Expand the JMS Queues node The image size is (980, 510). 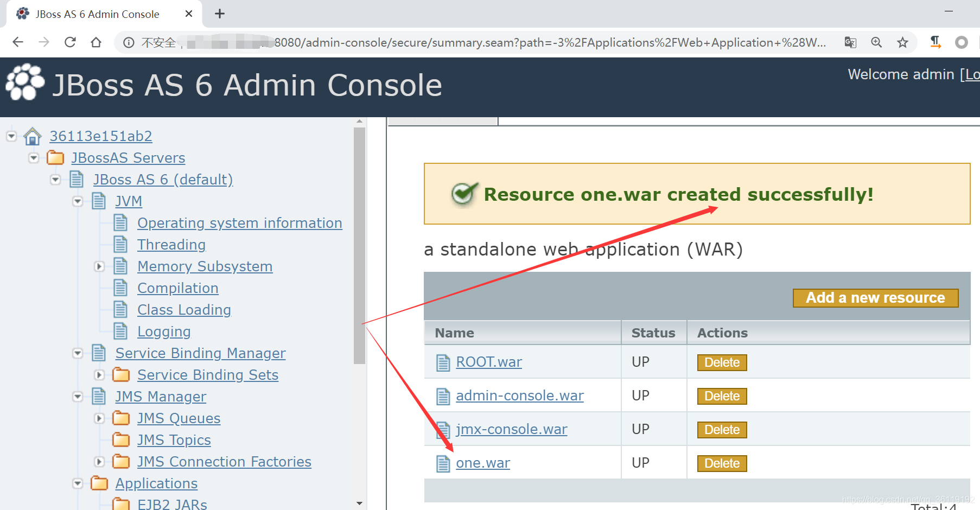tap(99, 418)
